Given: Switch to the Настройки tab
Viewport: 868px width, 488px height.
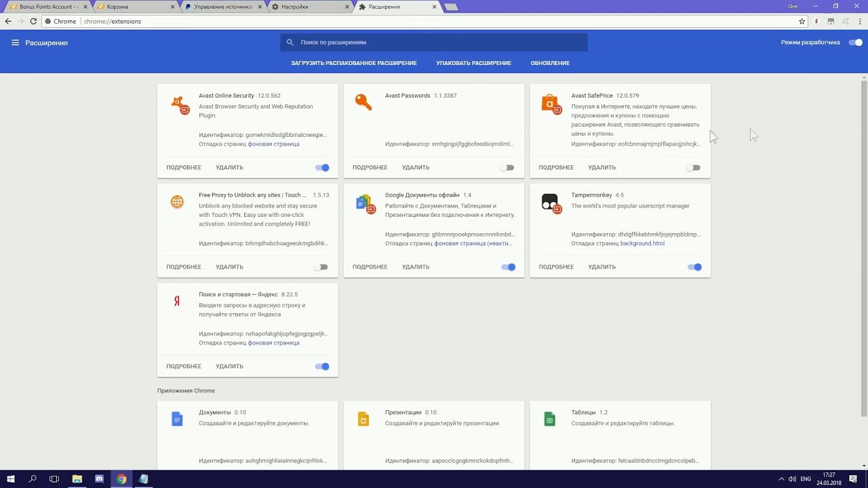Looking at the screenshot, I should pos(309,7).
